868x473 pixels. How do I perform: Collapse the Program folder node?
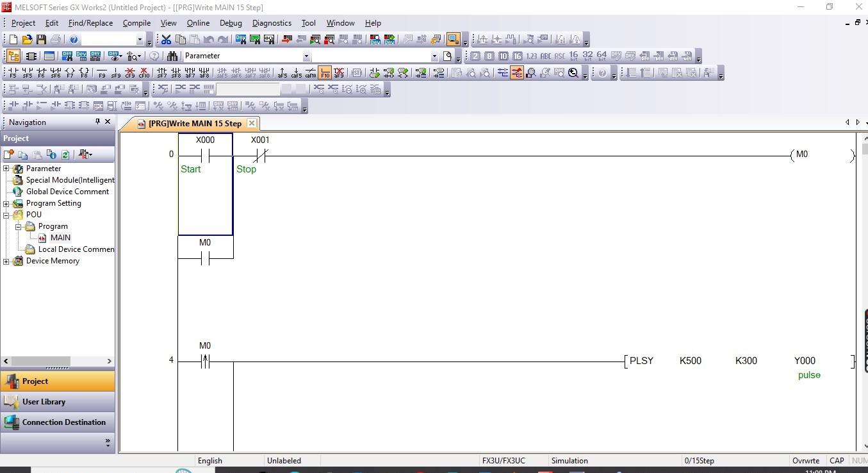(19, 226)
